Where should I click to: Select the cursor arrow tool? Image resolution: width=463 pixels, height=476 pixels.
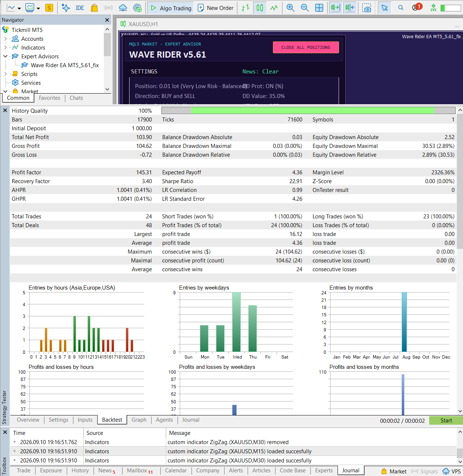384,8
